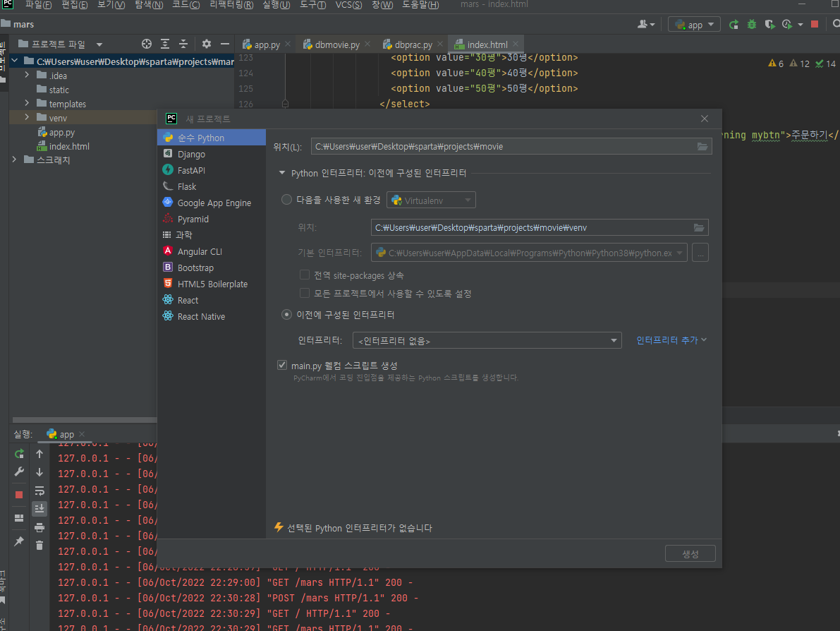This screenshot has width=840, height=631.
Task: Open the app run configuration dropdown
Action: tap(694, 25)
